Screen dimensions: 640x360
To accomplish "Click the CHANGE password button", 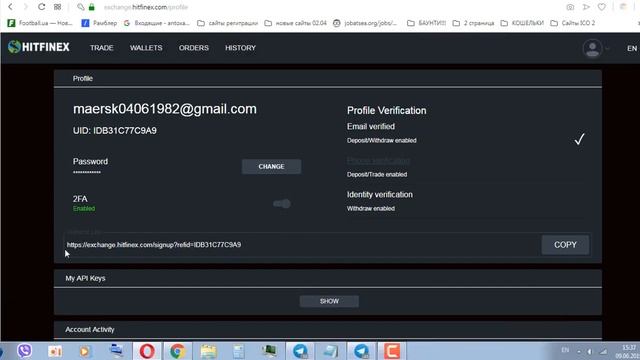I will [x=271, y=167].
